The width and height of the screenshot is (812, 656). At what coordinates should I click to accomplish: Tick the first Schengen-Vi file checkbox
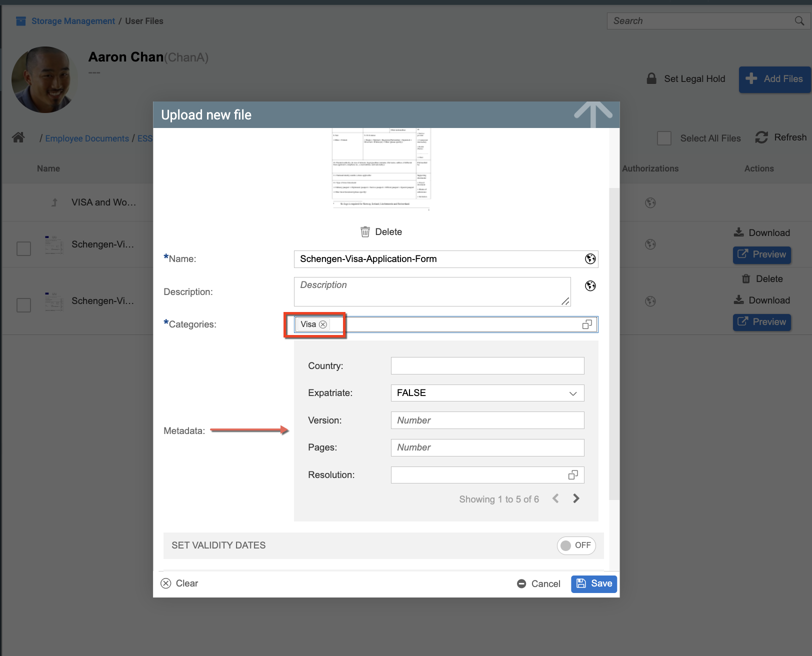click(x=24, y=248)
